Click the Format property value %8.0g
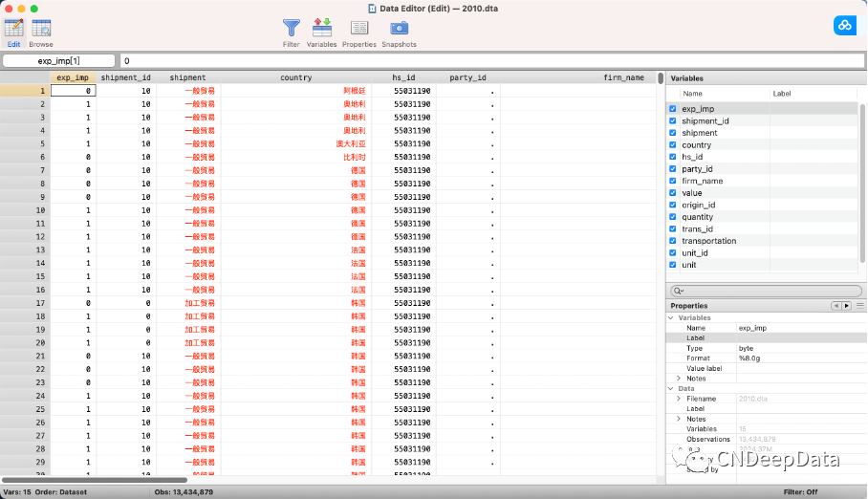Viewport: 868px width, 499px height. (x=749, y=358)
